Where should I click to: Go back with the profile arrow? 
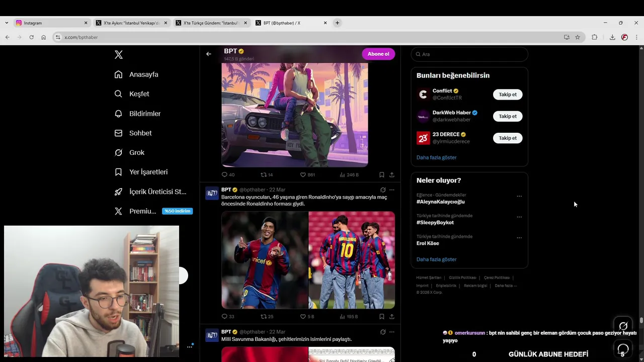(x=209, y=54)
